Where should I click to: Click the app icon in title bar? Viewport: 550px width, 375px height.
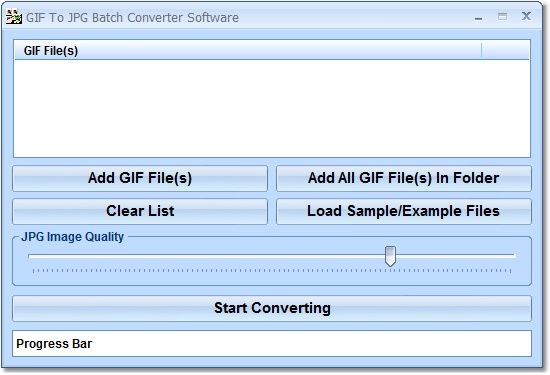coord(14,17)
